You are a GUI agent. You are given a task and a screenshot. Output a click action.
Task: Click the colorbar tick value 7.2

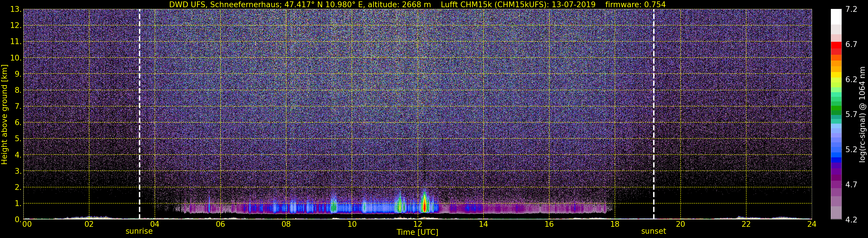pos(851,10)
